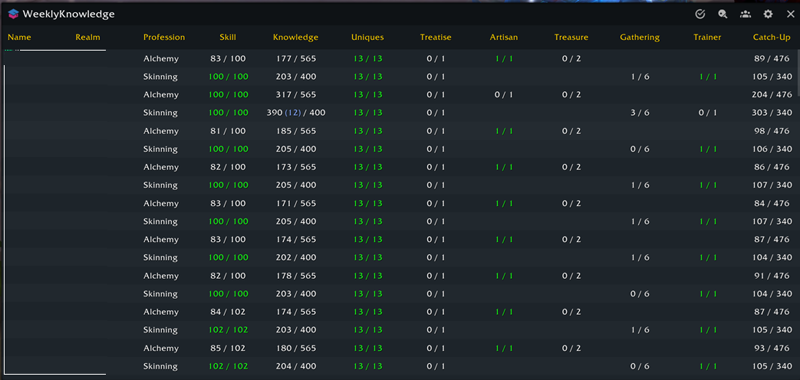
Task: Sort by the Knowledge column header
Action: [295, 37]
